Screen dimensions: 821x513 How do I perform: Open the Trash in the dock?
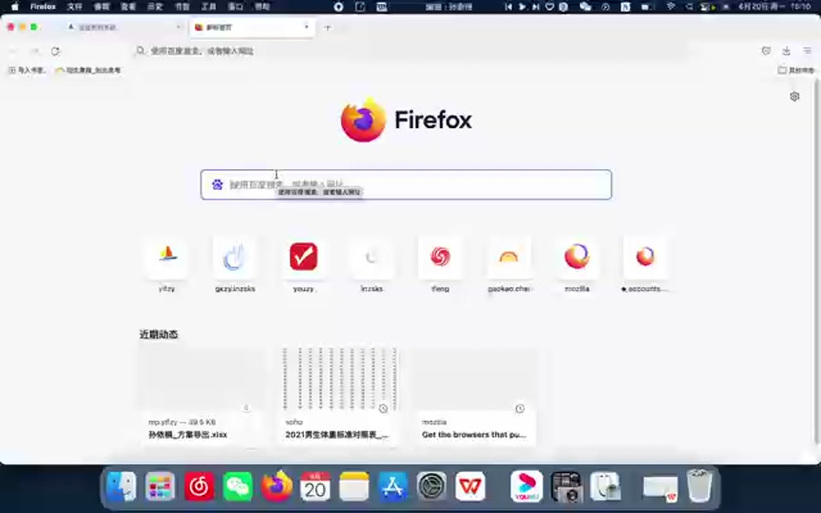click(700, 487)
